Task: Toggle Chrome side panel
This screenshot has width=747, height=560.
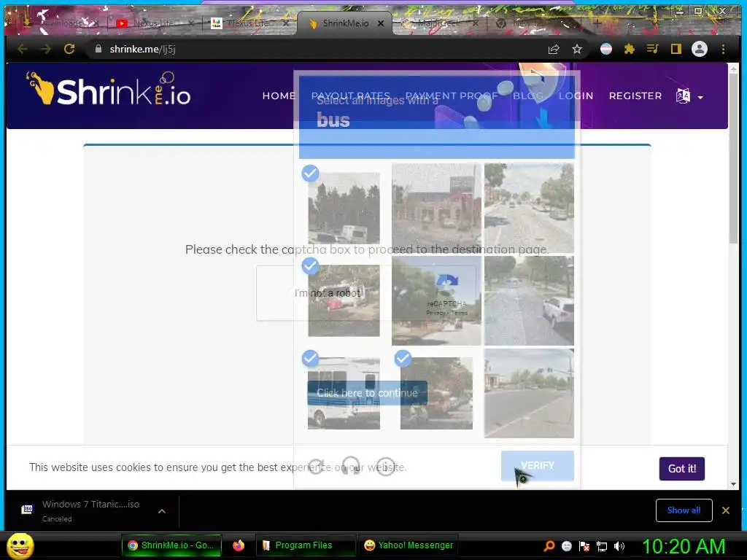Action: (x=676, y=49)
